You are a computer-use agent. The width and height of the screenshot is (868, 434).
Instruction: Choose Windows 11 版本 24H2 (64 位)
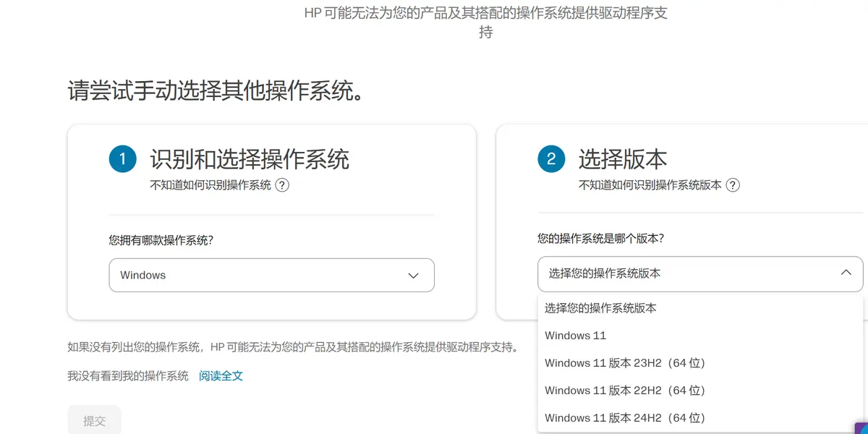click(700, 418)
